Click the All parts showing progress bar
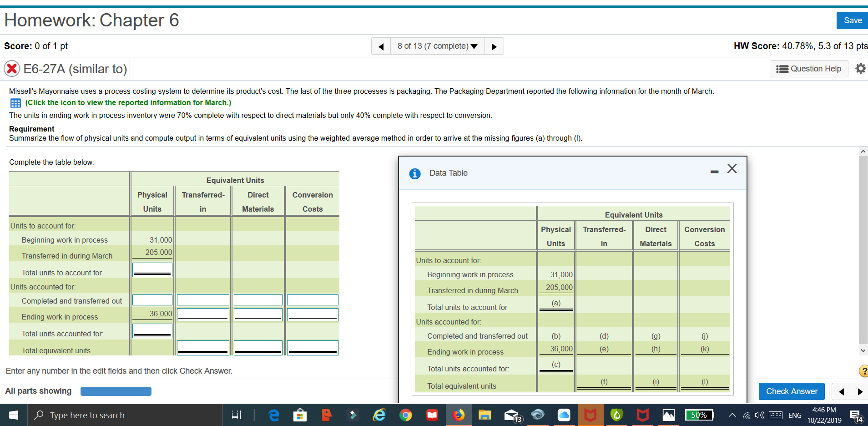The height and width of the screenshot is (426, 868). click(116, 391)
